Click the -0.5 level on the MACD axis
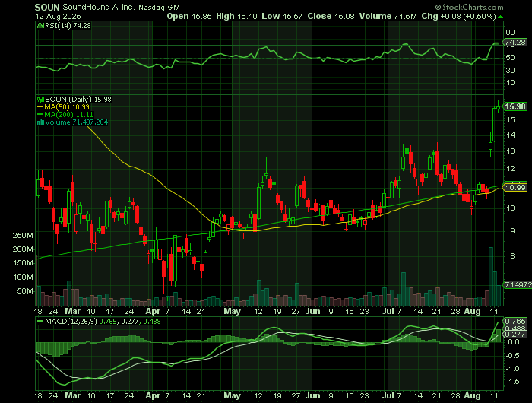The image size is (532, 403). (x=512, y=355)
